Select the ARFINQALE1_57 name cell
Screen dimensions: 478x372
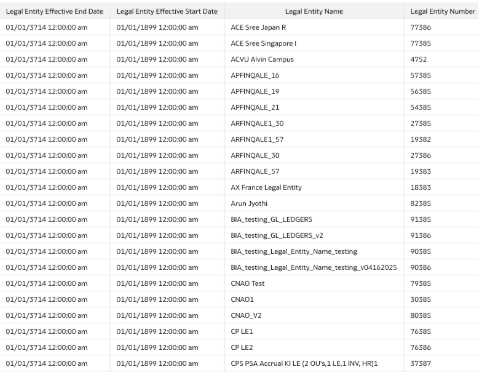pyautogui.click(x=257, y=139)
